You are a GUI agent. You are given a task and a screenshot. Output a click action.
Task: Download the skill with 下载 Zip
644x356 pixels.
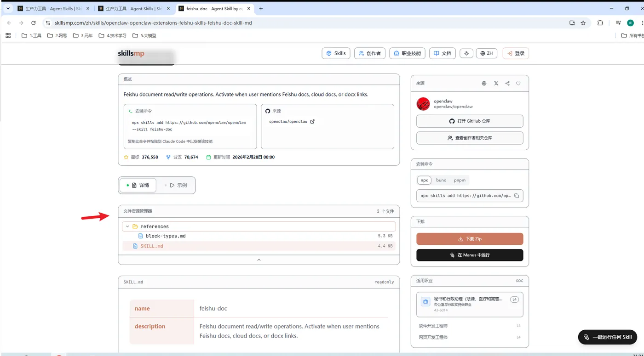470,239
